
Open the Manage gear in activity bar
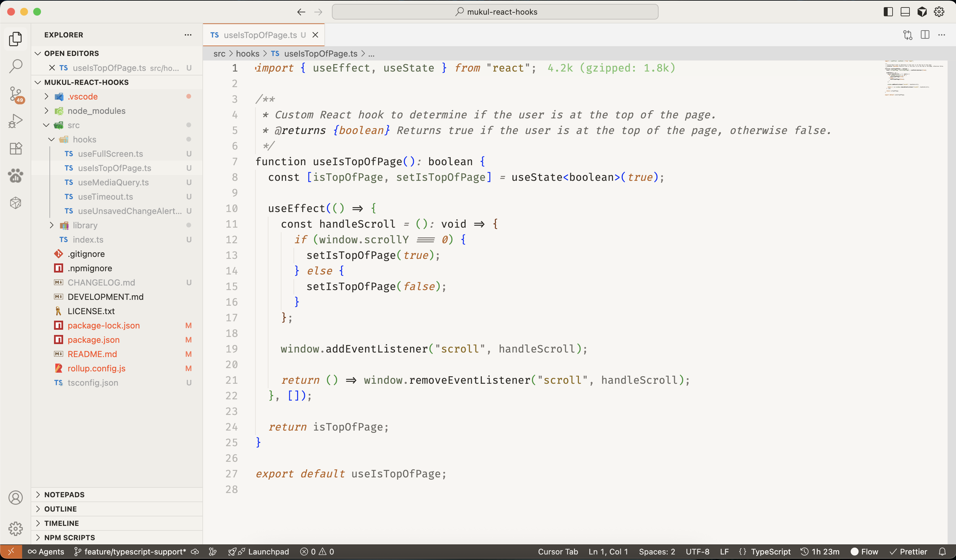[x=16, y=528]
